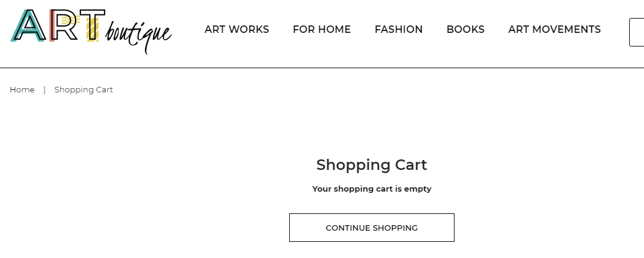Screen dimensions: 644x258
Task: Click inside the search box at right edge
Action: point(637,32)
